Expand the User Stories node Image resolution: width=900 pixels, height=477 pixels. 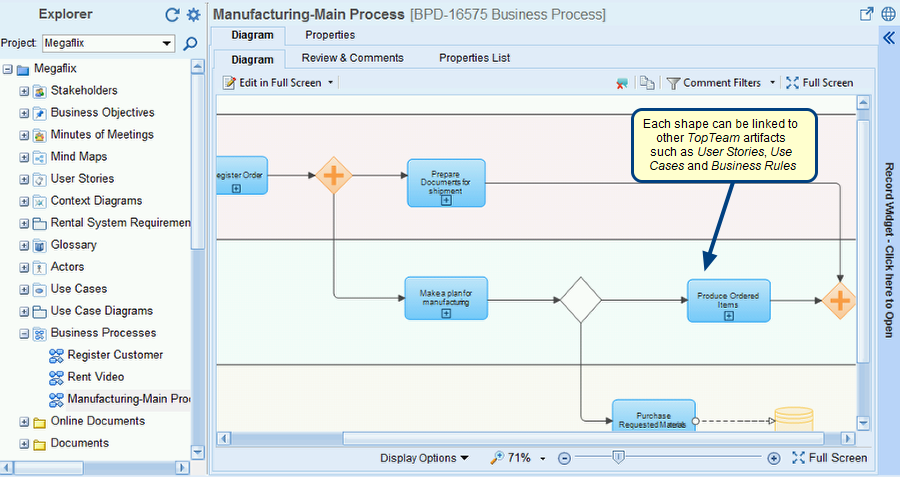[24, 180]
